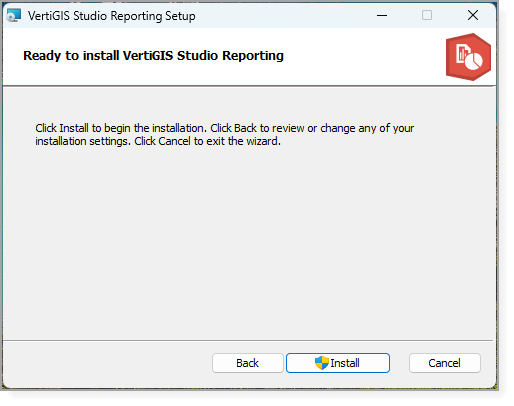Click the 'Click Install to begin' instruction text
This screenshot has height=406, width=514.
click(x=225, y=135)
